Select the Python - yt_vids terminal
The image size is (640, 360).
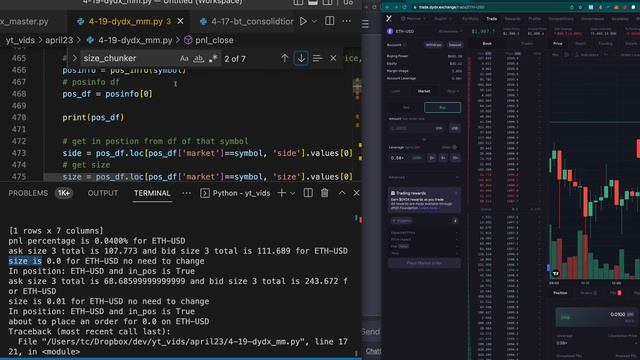tap(236, 193)
